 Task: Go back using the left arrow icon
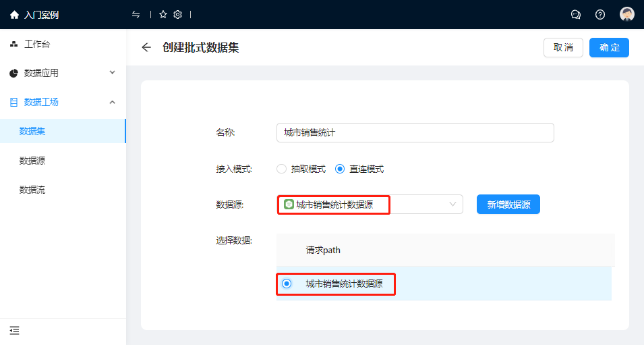click(146, 47)
